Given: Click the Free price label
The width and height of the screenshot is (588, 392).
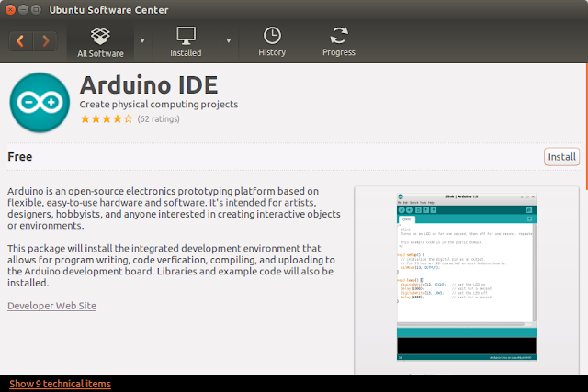Looking at the screenshot, I should pos(20,157).
